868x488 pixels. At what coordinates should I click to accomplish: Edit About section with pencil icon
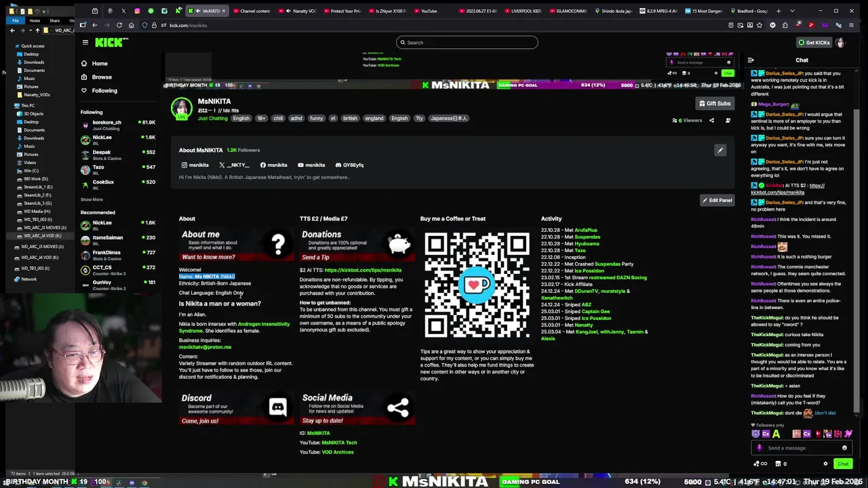(720, 150)
